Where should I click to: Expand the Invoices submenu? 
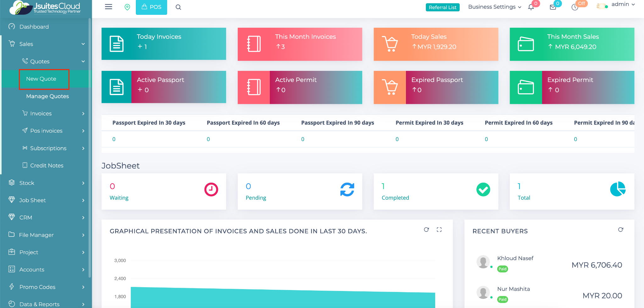click(53, 113)
